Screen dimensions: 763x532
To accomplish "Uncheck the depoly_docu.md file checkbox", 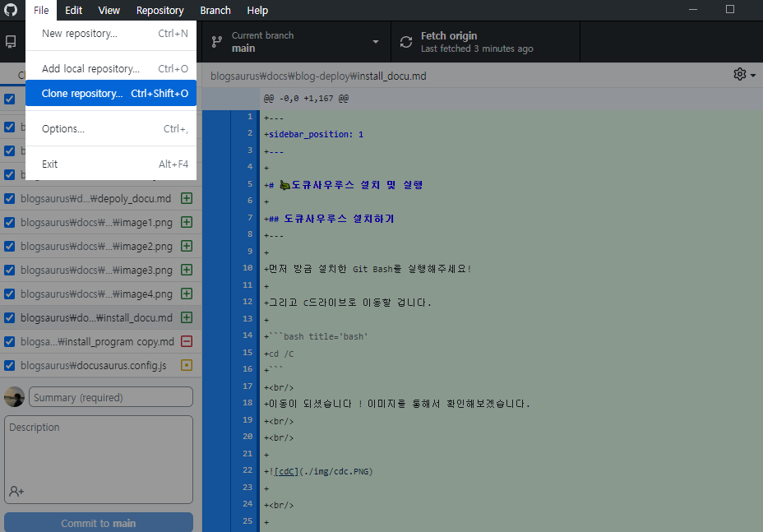I will tap(9, 199).
